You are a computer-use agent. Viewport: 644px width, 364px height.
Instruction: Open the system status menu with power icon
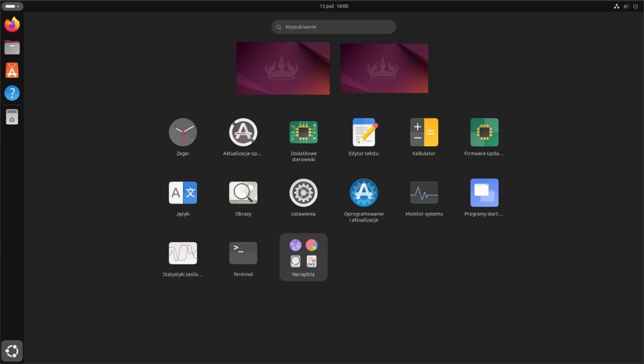[625, 6]
